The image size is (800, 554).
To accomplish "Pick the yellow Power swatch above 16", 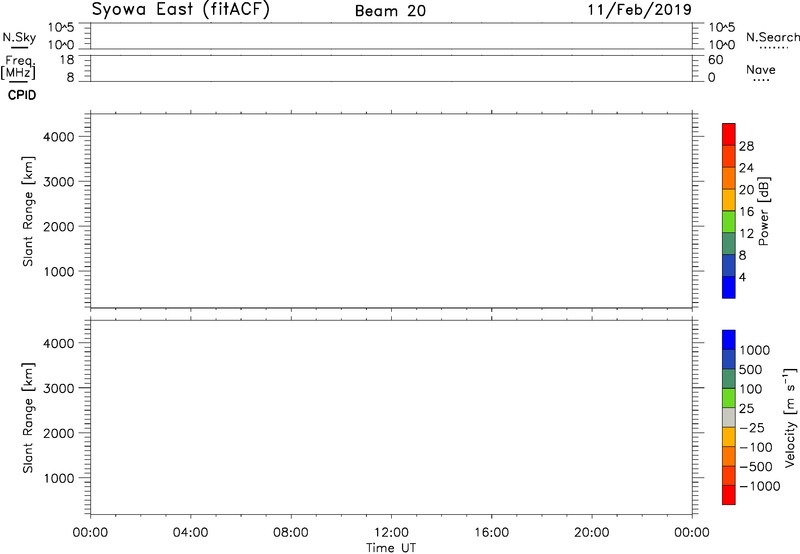I will (x=729, y=200).
